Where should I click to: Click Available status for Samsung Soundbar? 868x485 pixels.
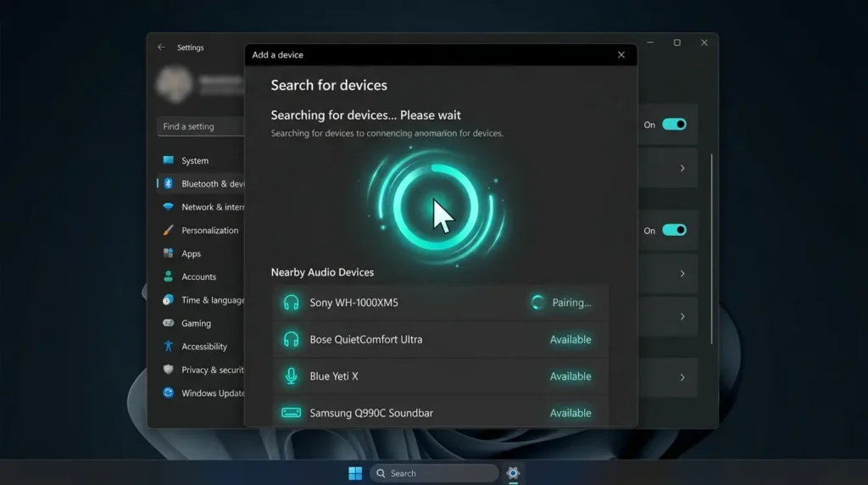point(570,413)
